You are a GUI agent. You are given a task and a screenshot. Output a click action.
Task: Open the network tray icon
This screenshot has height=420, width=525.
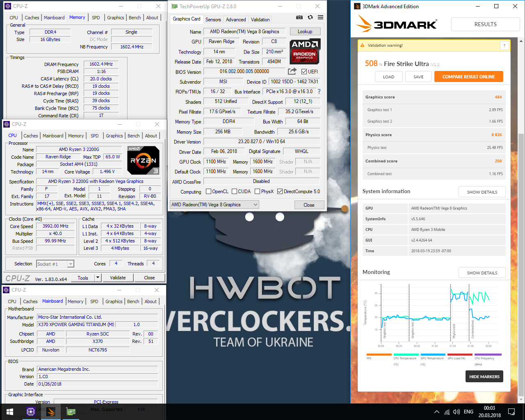point(447,412)
